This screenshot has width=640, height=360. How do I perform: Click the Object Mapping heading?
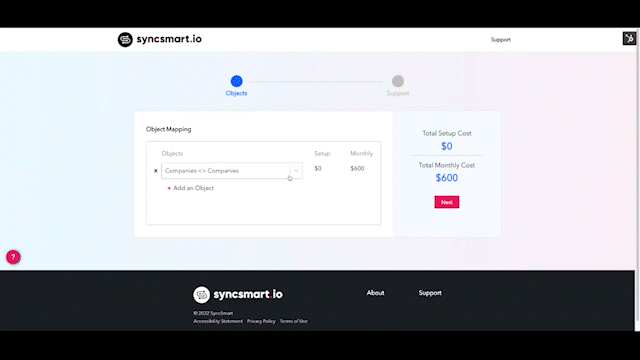click(x=169, y=129)
